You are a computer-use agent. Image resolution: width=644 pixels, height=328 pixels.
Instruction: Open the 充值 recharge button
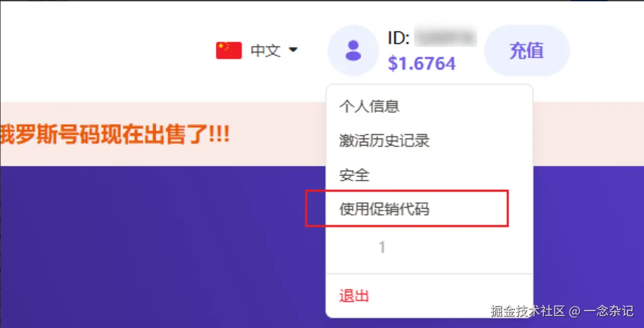coord(527,50)
